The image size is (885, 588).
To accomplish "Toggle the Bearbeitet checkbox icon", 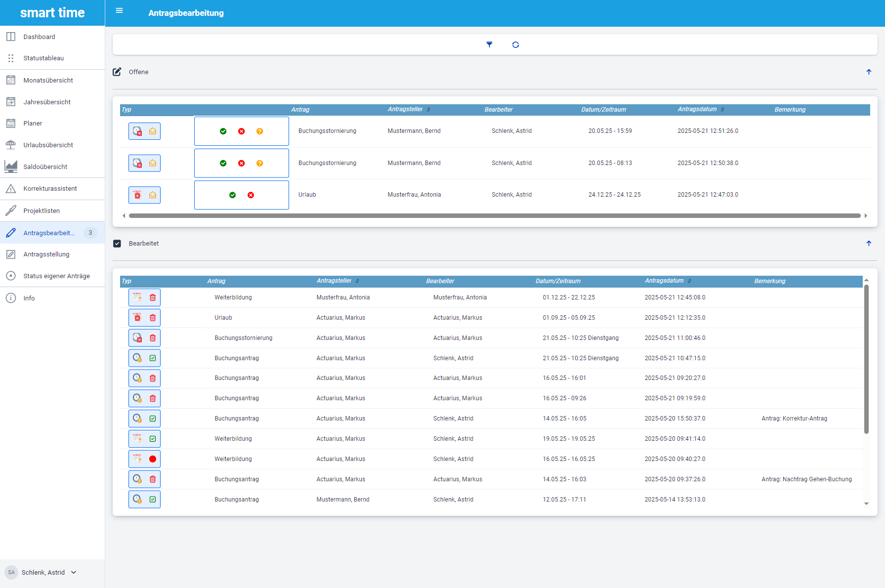I will [117, 244].
